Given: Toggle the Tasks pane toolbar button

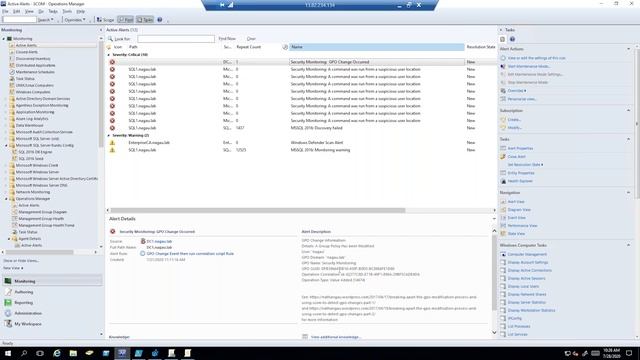Looking at the screenshot, I should point(145,20).
